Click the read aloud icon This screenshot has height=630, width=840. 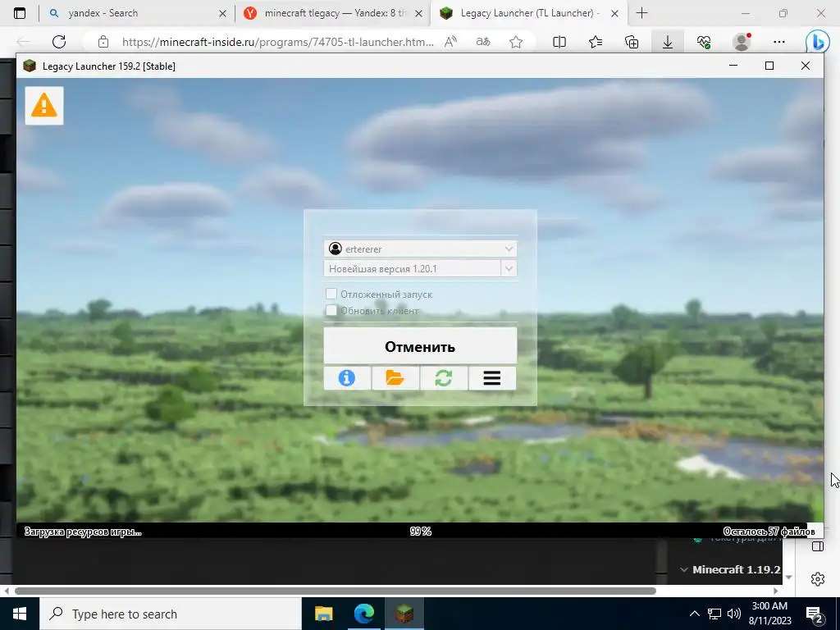[x=450, y=42]
